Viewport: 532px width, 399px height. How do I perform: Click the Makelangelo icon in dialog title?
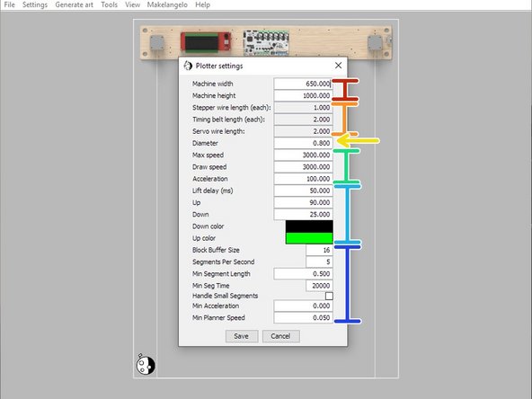[x=188, y=66]
